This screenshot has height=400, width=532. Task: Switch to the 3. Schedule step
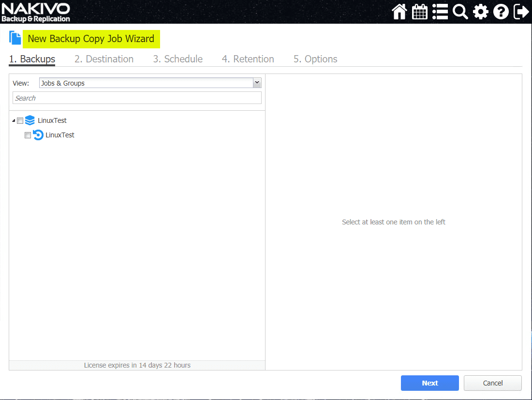(x=177, y=59)
